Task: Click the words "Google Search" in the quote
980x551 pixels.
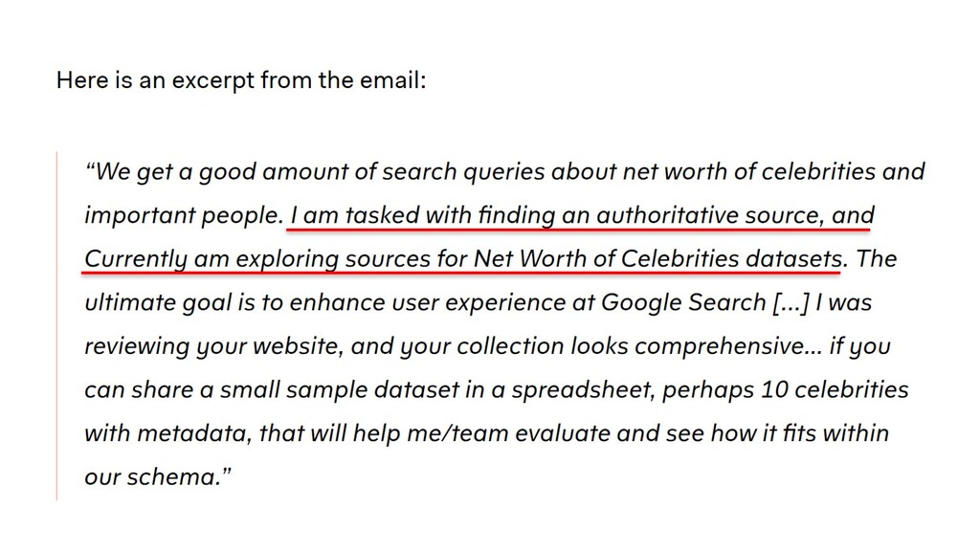Action: (683, 303)
